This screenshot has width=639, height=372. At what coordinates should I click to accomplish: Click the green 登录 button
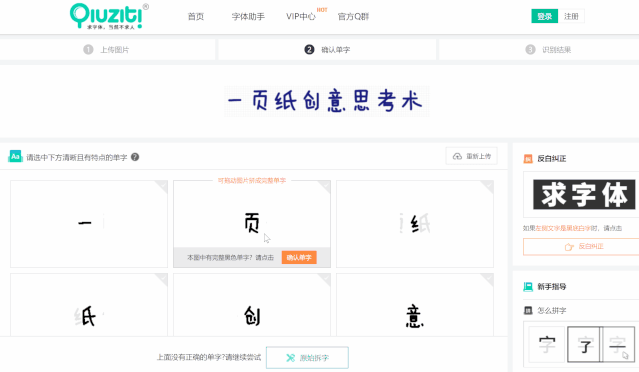coord(544,16)
